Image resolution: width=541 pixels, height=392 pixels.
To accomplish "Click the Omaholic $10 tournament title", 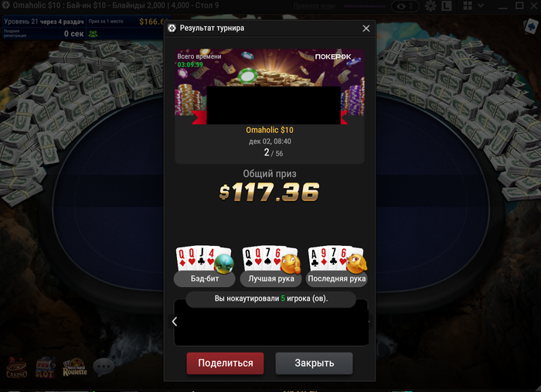I will pyautogui.click(x=270, y=130).
